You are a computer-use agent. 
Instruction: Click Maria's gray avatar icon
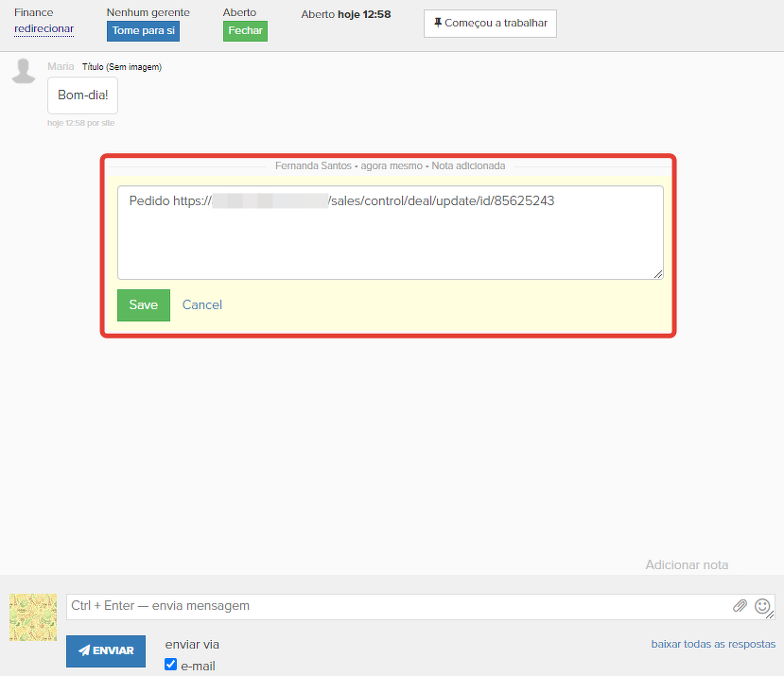click(24, 71)
